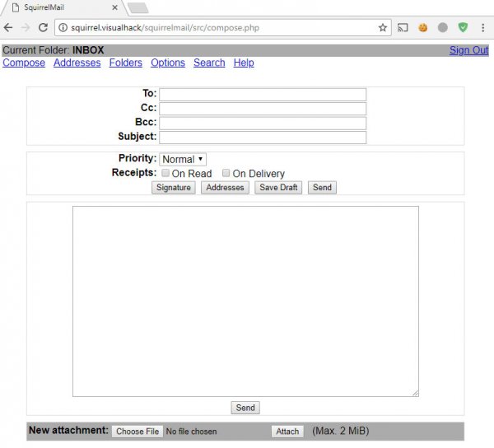
Task: Open the Folders menu link
Action: [x=125, y=63]
